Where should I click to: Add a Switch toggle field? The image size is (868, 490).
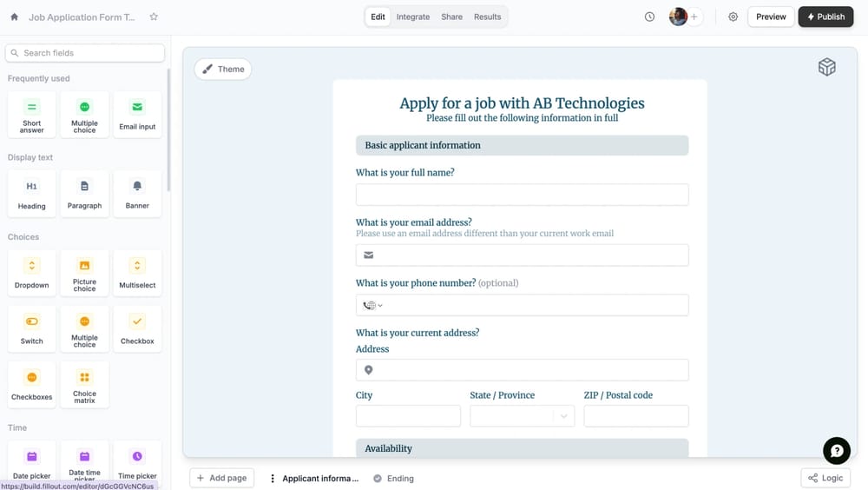[x=31, y=328]
